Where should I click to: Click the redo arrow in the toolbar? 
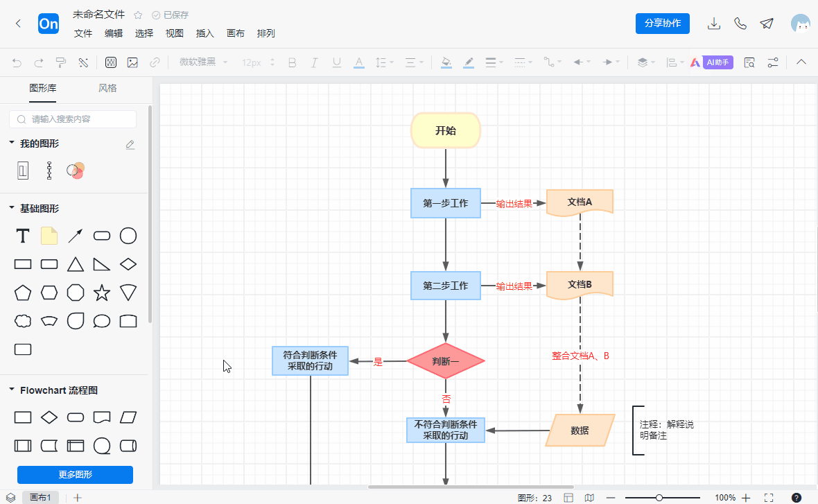[x=39, y=62]
